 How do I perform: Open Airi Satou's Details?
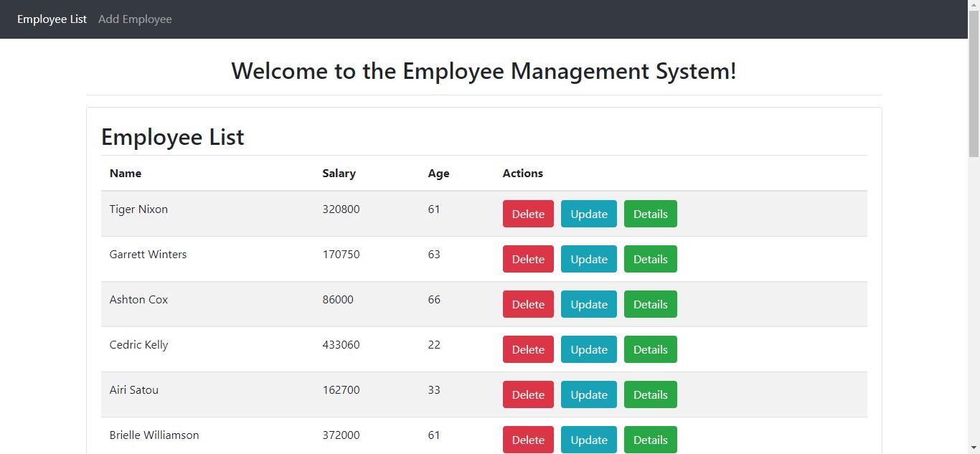pos(651,394)
